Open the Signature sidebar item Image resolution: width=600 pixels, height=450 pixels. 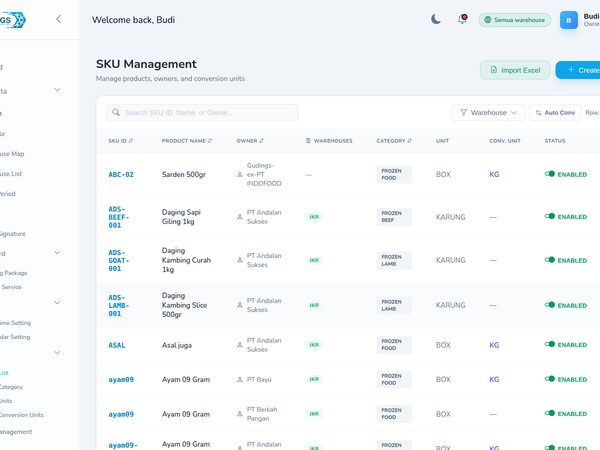pos(13,234)
